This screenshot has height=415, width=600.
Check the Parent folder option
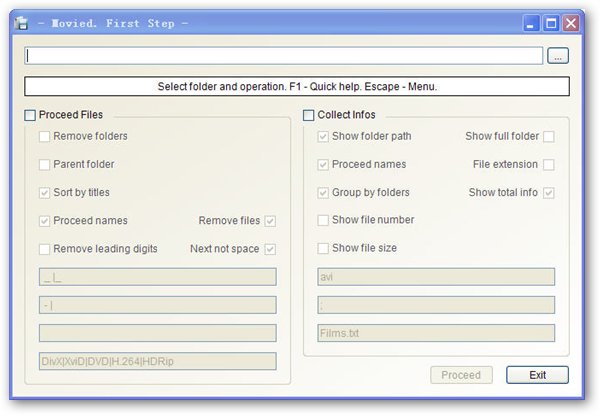[45, 164]
